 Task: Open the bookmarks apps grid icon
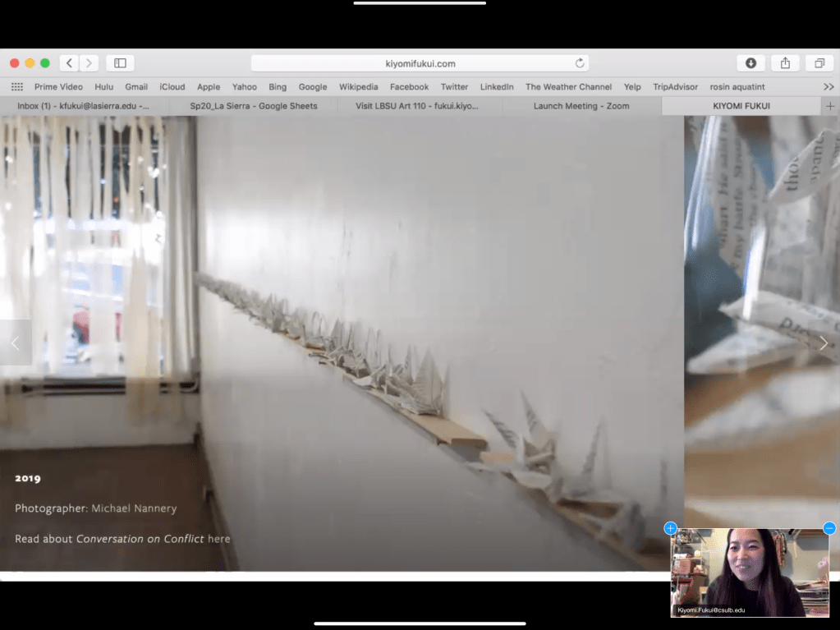pyautogui.click(x=16, y=87)
